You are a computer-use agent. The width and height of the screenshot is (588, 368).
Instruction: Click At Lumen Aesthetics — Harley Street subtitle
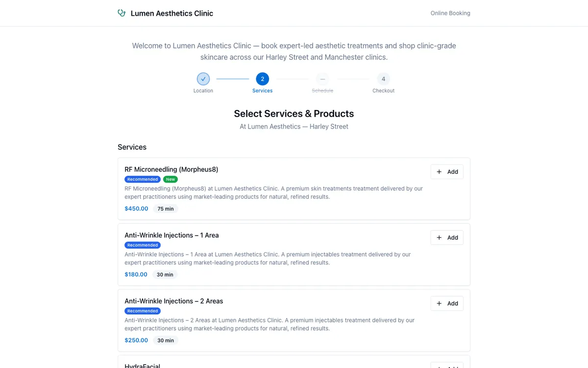[294, 127]
